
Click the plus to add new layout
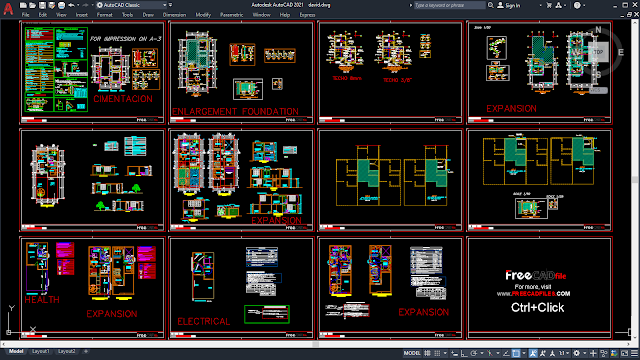pos(86,351)
